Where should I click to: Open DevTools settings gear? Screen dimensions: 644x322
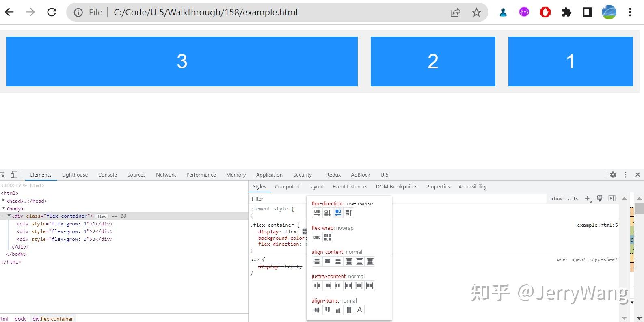pyautogui.click(x=613, y=175)
